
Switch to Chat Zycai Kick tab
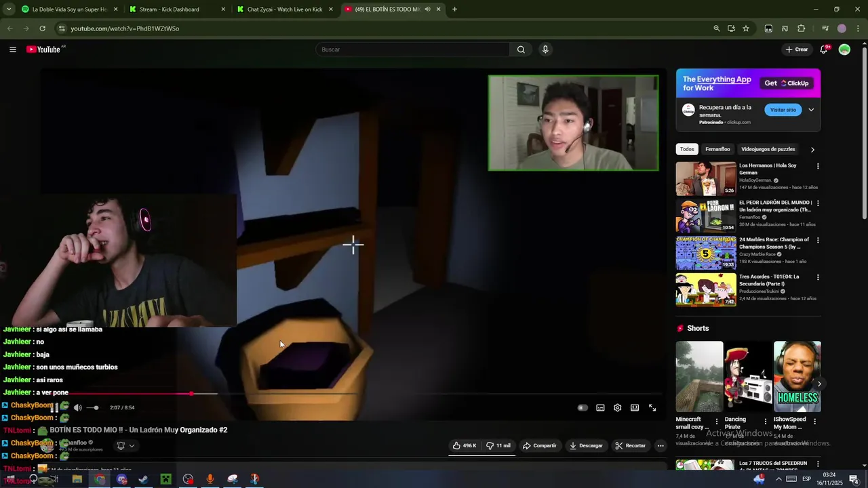pyautogui.click(x=285, y=9)
